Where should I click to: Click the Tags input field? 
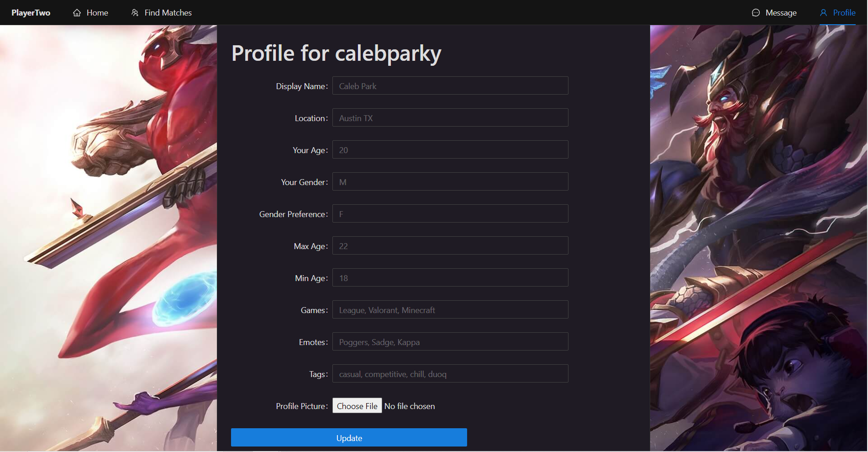tap(450, 373)
